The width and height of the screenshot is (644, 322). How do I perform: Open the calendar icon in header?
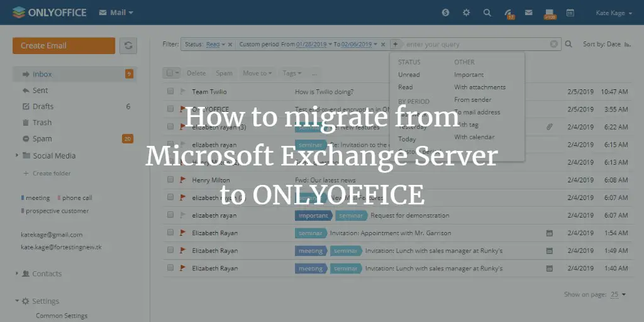570,13
